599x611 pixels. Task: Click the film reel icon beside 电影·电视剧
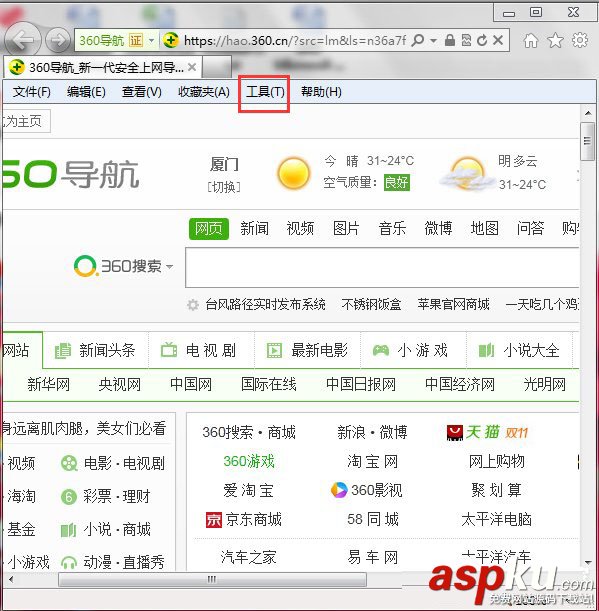(x=69, y=463)
